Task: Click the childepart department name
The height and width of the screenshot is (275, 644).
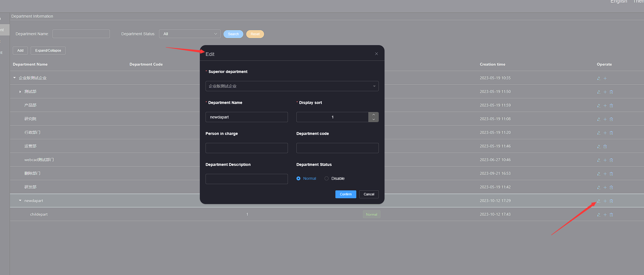Action: 39,214
